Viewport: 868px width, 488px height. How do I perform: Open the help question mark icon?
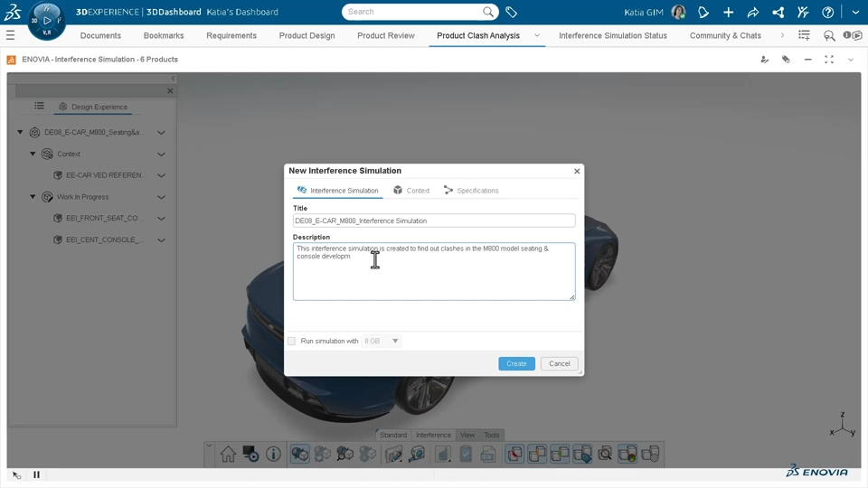tap(827, 12)
